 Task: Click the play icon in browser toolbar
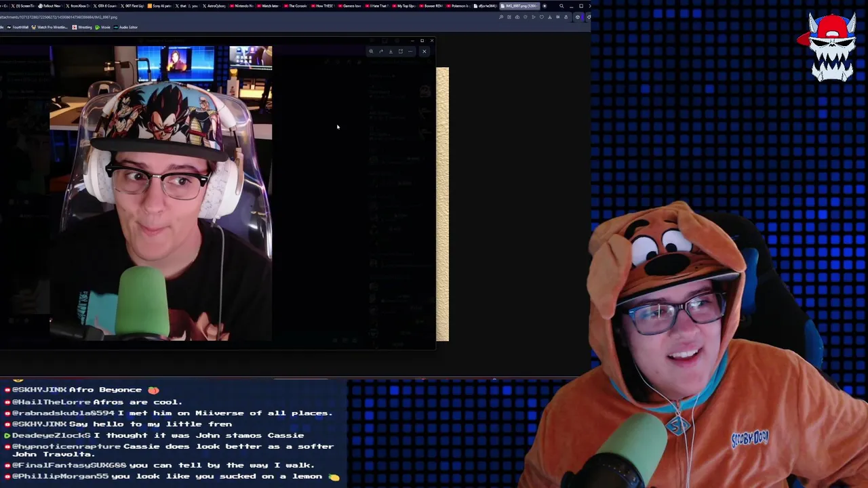pos(534,17)
